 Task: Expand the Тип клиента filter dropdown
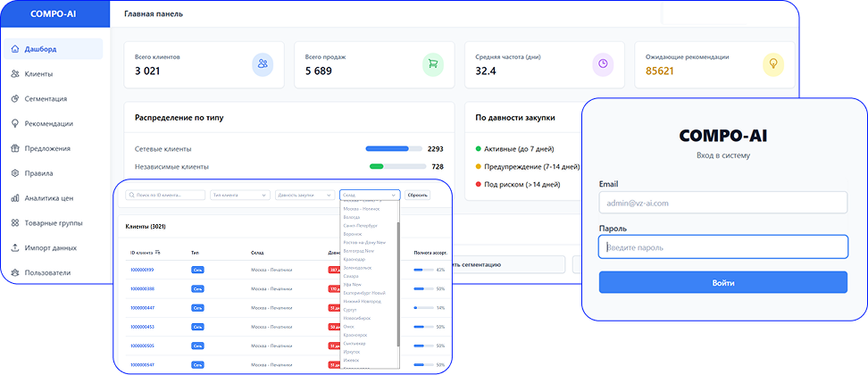[x=238, y=195]
